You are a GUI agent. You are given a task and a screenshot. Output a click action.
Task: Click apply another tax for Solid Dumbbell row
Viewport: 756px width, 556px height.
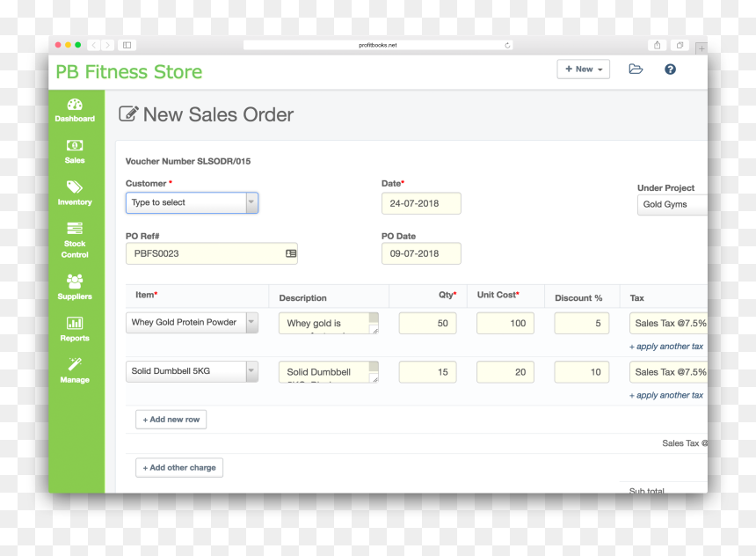tap(666, 395)
